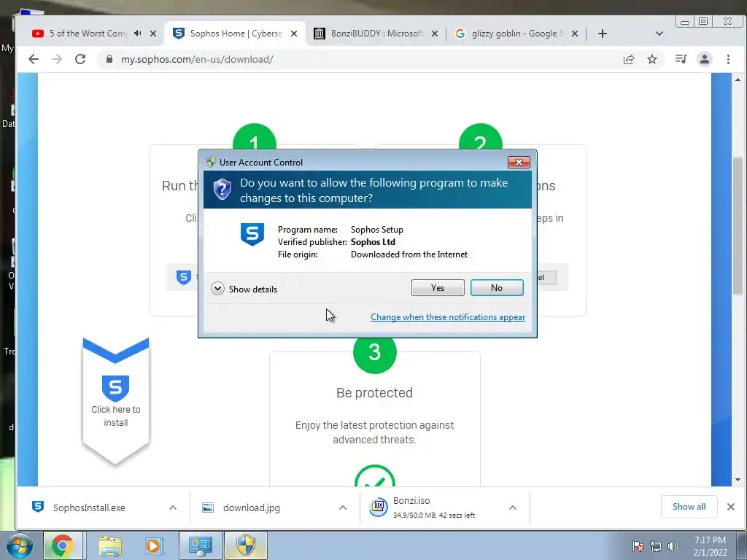Open Windows Start button
The width and height of the screenshot is (747, 560).
coord(18,545)
